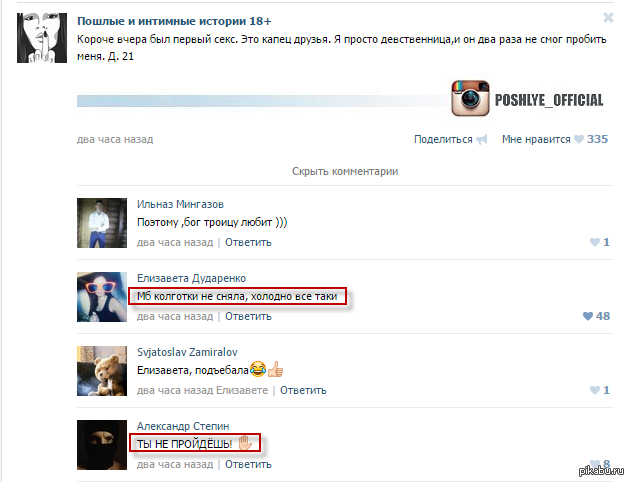The height and width of the screenshot is (482, 629).
Task: Like Svjatoslav Zamiralov's comment heart
Action: point(595,390)
